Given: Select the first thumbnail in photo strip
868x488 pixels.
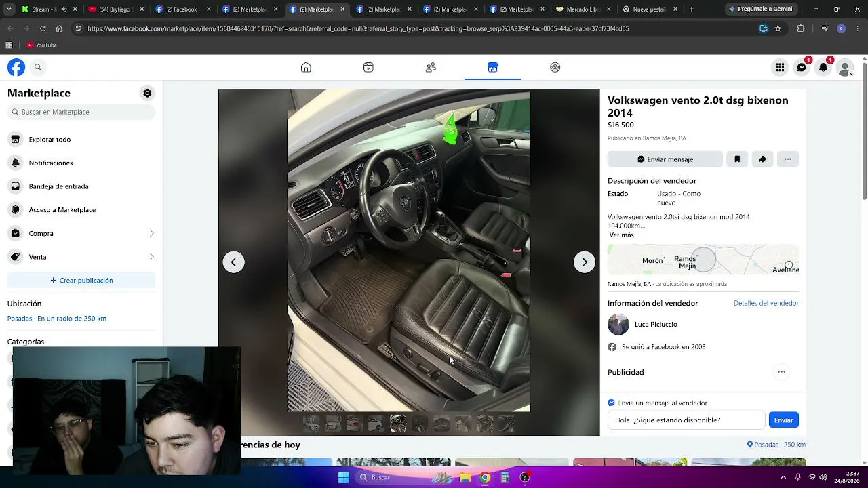Looking at the screenshot, I should [x=311, y=424].
